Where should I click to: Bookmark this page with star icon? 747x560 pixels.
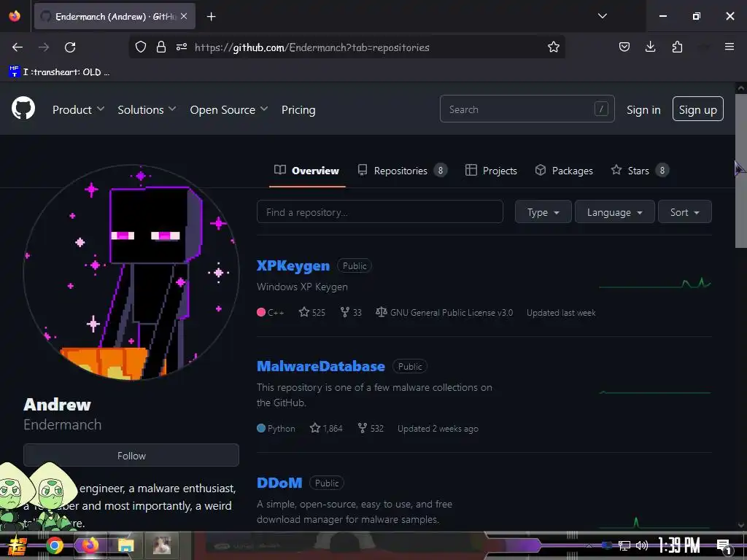pos(553,47)
